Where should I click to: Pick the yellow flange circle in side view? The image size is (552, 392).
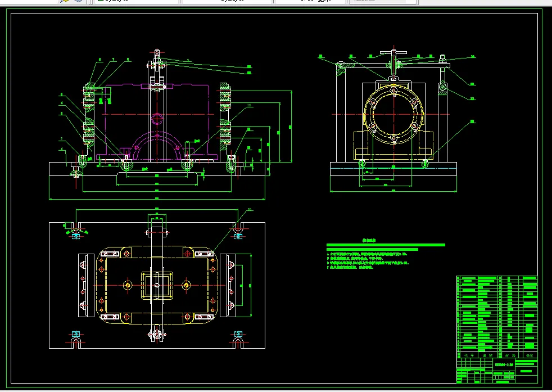click(394, 115)
